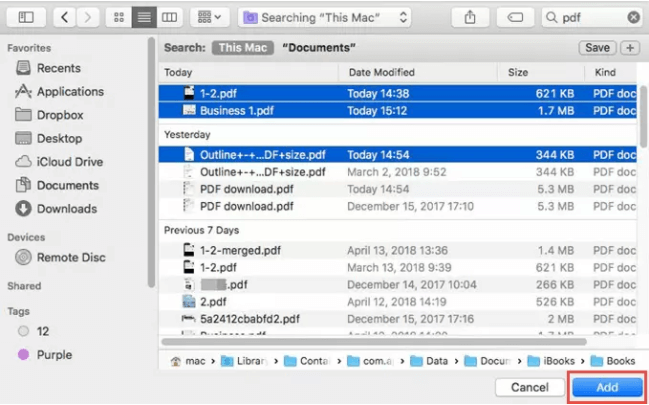649x405 pixels.
Task: Open the Searching "This Mac" location popup
Action: coord(326,17)
